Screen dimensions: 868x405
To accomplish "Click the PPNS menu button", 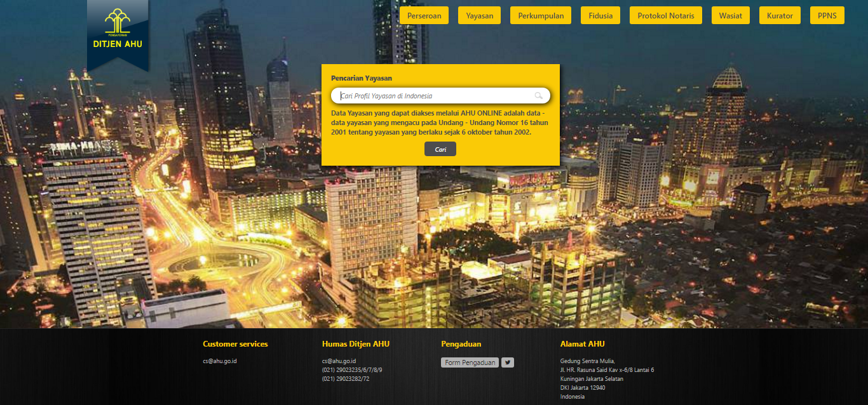I will [x=827, y=15].
